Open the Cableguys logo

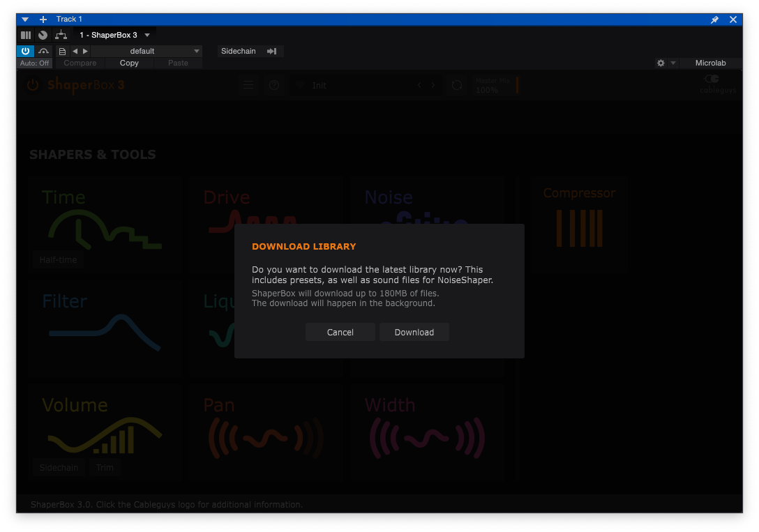click(718, 84)
